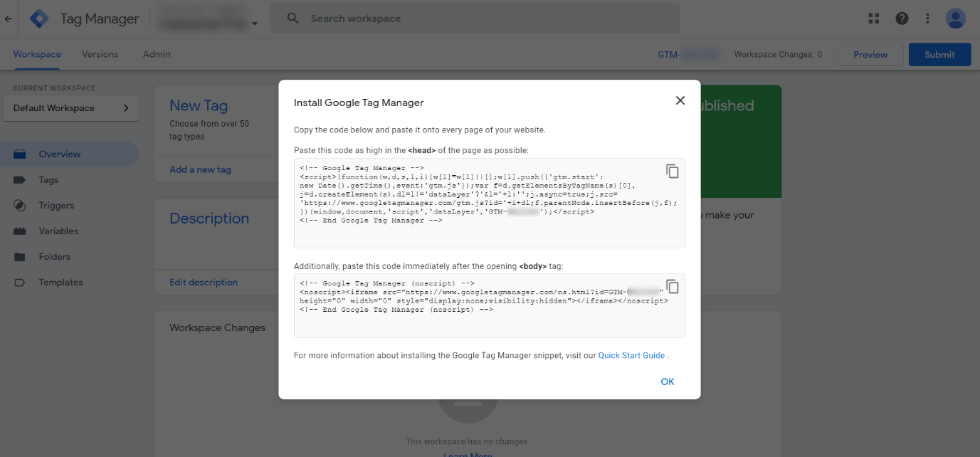Click the Workspace Changes card heading

217,328
